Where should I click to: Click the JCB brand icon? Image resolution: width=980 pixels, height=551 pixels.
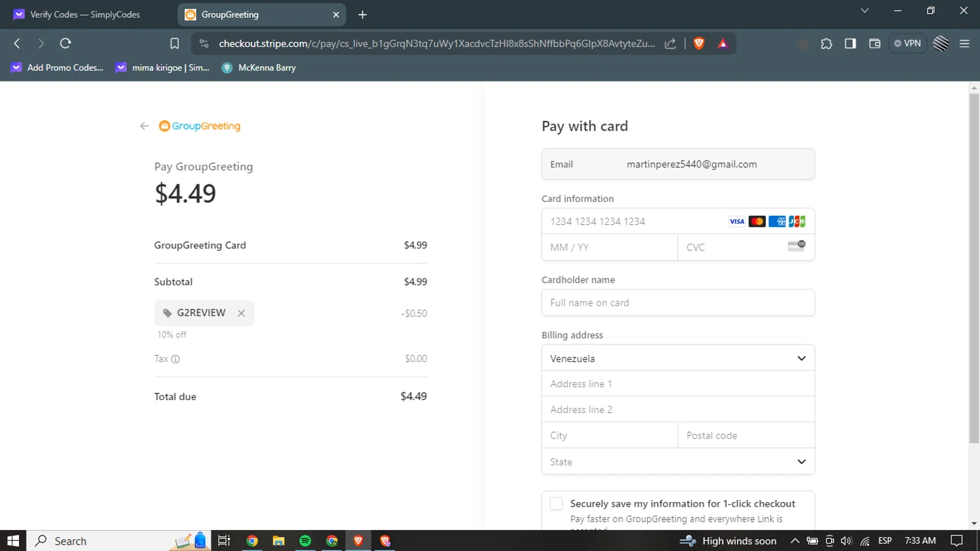point(797,222)
